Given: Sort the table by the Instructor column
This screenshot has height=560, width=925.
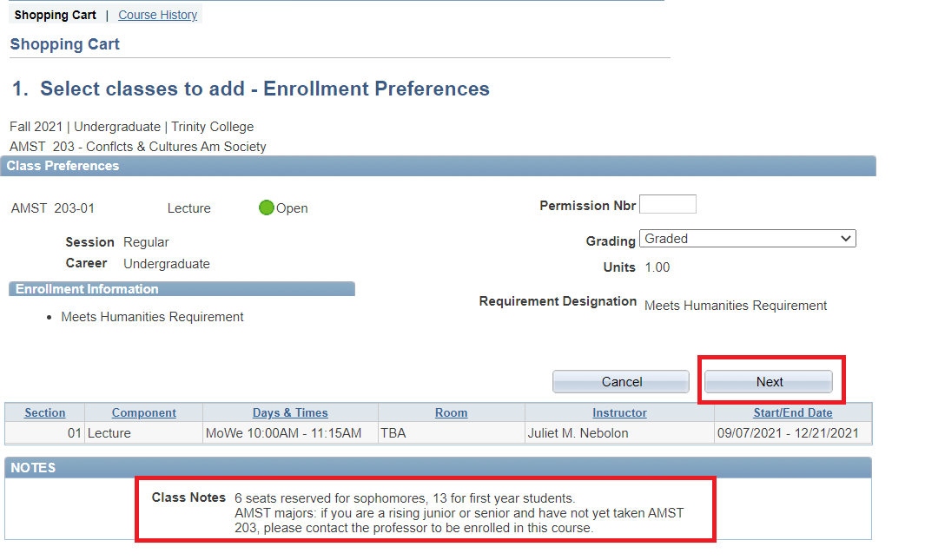Looking at the screenshot, I should pyautogui.click(x=618, y=412).
